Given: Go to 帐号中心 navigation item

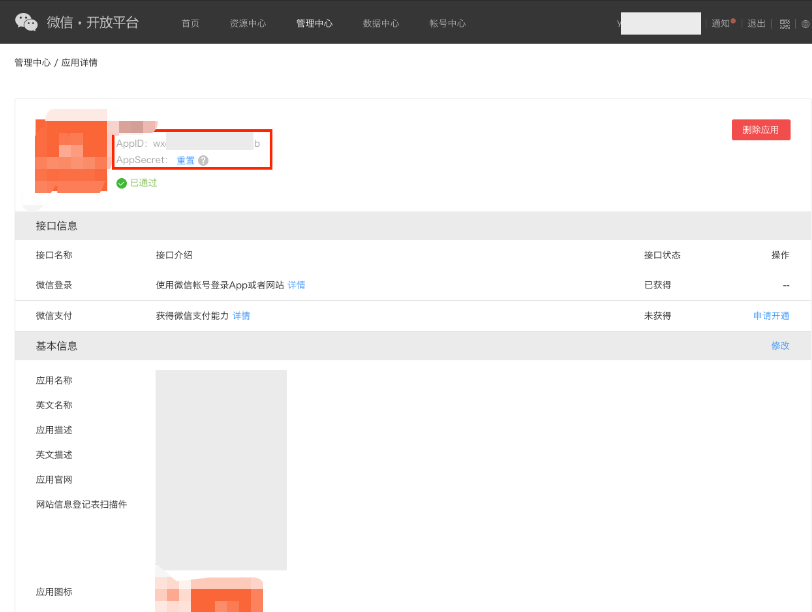Looking at the screenshot, I should 447,23.
